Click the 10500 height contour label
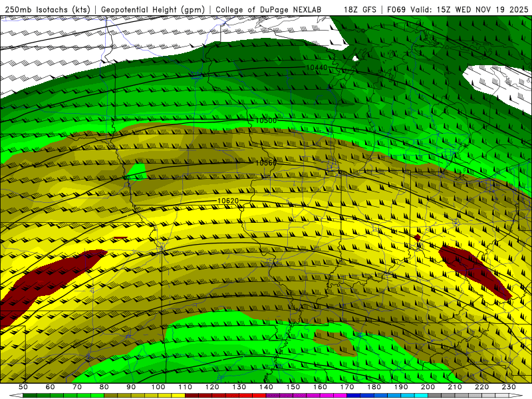The width and height of the screenshot is (532, 399). click(x=266, y=120)
